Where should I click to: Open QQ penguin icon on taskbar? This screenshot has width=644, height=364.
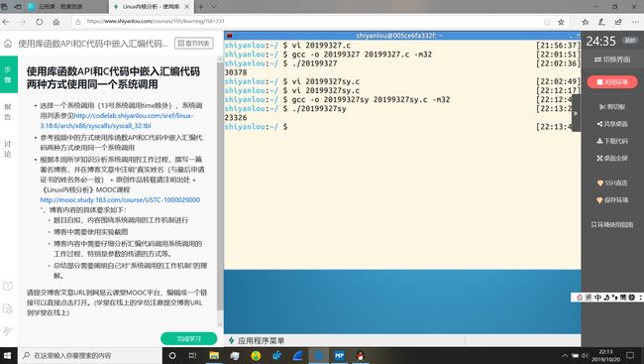361,355
